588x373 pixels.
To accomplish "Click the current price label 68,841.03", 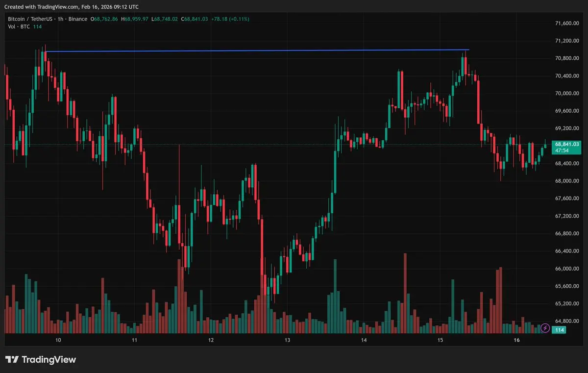I will (566, 144).
